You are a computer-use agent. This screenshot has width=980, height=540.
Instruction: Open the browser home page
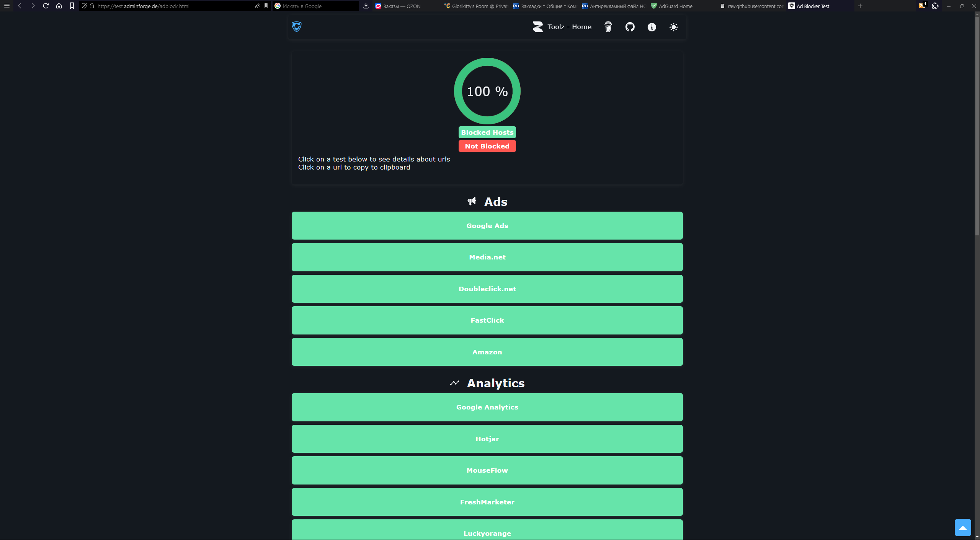tap(59, 6)
